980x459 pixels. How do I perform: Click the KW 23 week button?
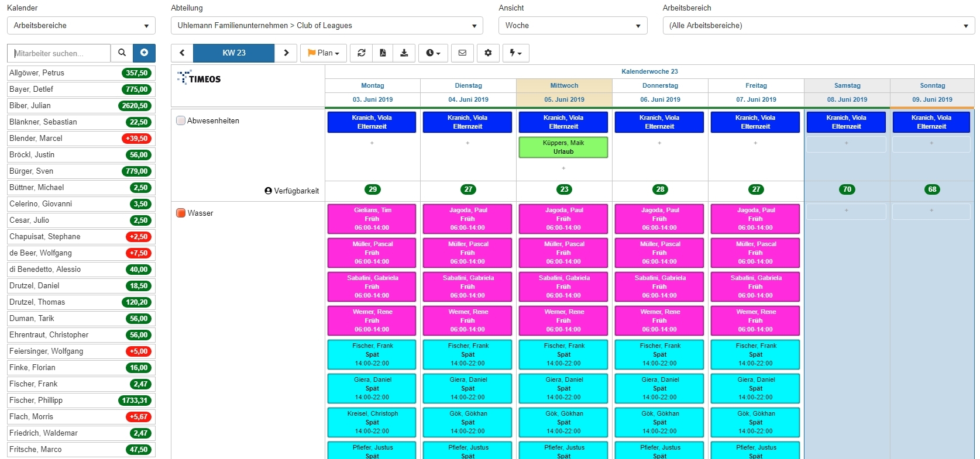[x=233, y=53]
